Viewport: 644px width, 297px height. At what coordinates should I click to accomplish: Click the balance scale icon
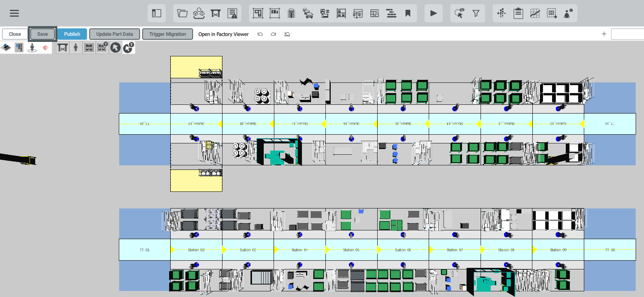(358, 13)
